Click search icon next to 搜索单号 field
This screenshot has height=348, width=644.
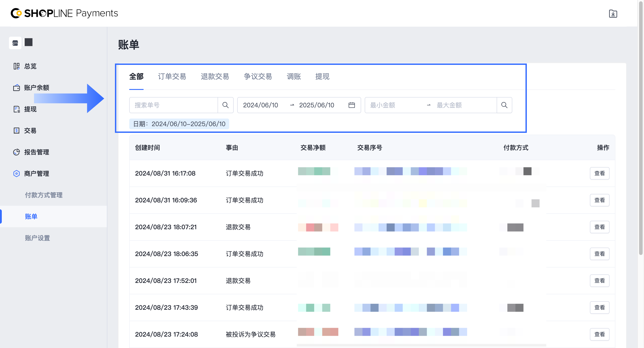(225, 105)
